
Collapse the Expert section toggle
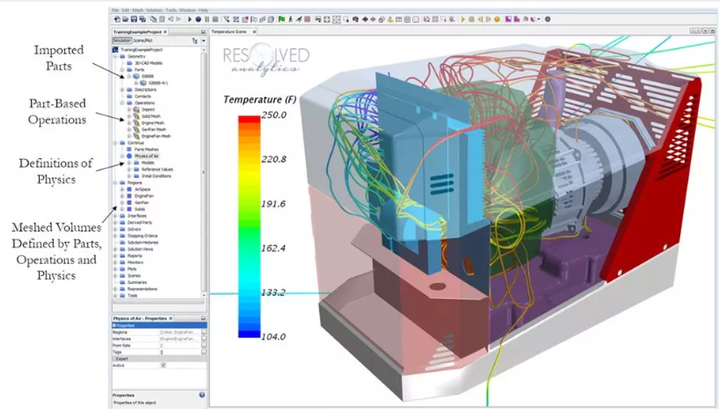point(114,359)
